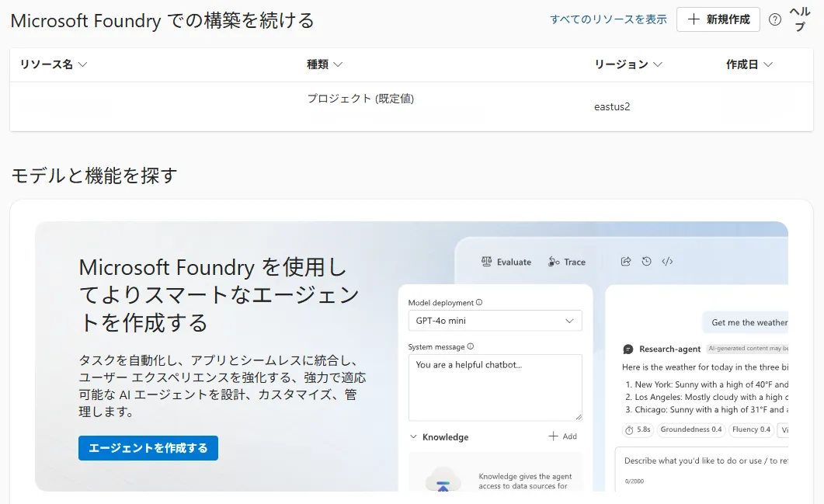This screenshot has width=824, height=504.
Task: Click the Describe what you'd like prompt box
Action: pyautogui.click(x=701, y=469)
